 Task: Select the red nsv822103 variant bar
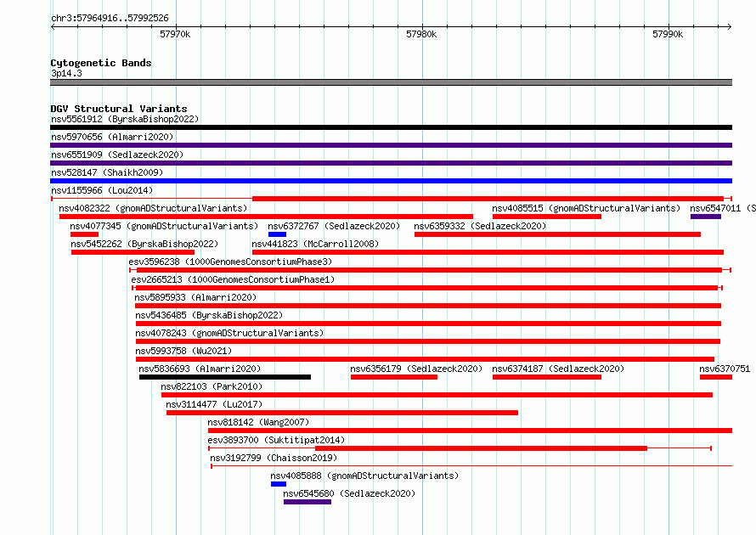click(437, 395)
